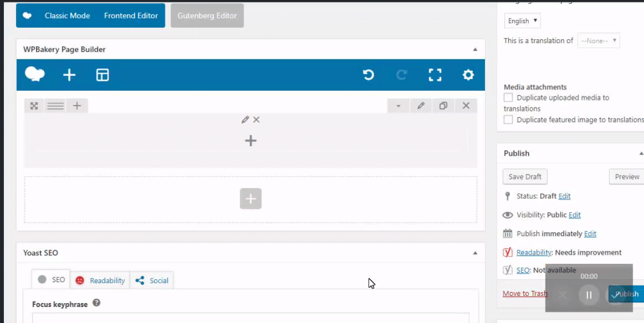Viewport: 644px width, 323px height.
Task: Collapse the Publish panel
Action: click(x=641, y=154)
